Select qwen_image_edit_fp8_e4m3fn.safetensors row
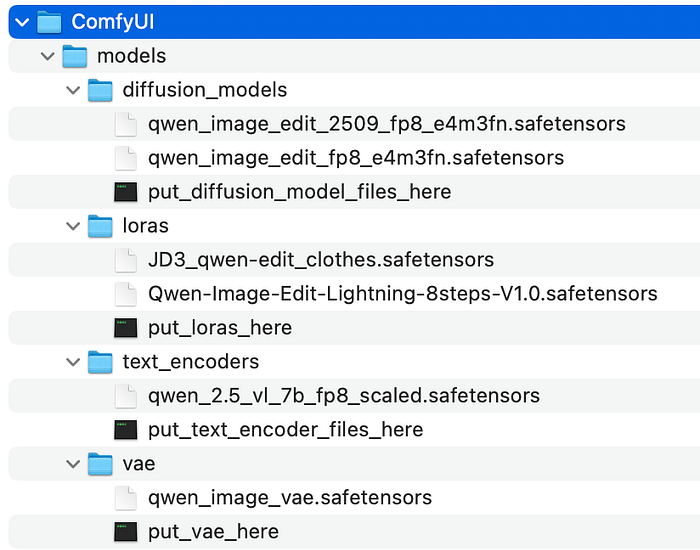This screenshot has width=700, height=550. pos(355,158)
